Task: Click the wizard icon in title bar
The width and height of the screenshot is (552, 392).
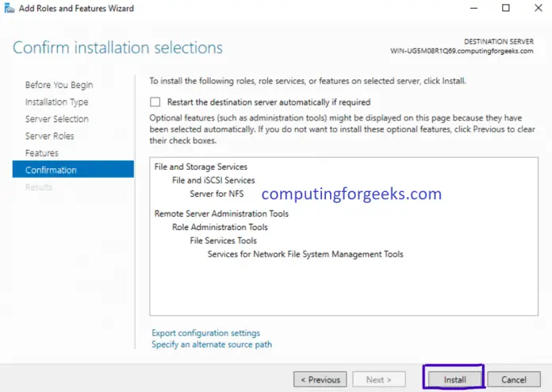Action: click(10, 8)
